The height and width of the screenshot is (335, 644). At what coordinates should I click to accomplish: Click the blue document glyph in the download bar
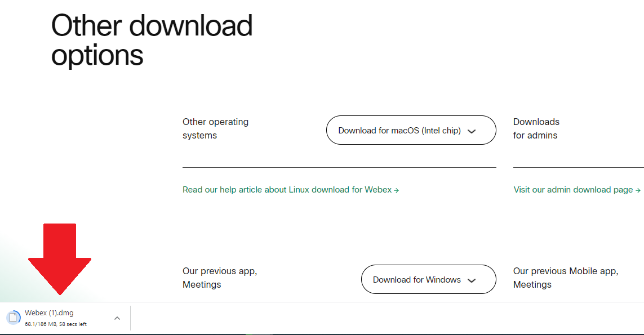[14, 318]
